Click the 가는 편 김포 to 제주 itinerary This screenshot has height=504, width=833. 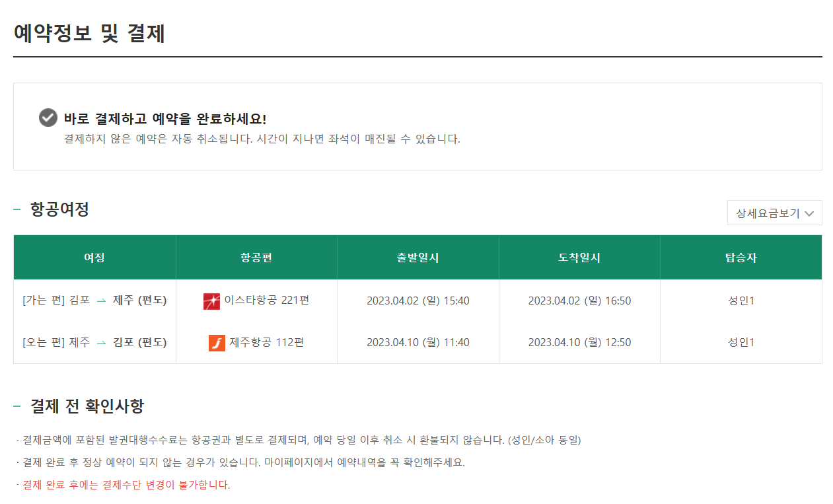click(x=94, y=300)
